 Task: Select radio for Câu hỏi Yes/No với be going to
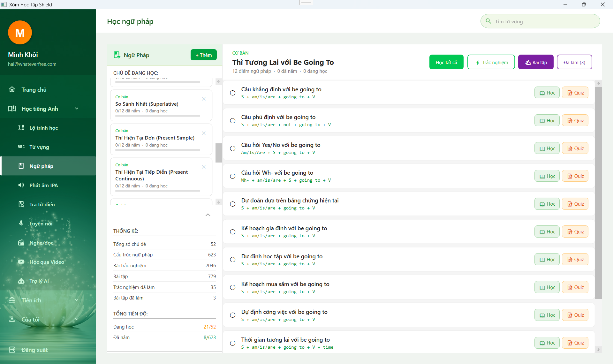(x=233, y=148)
